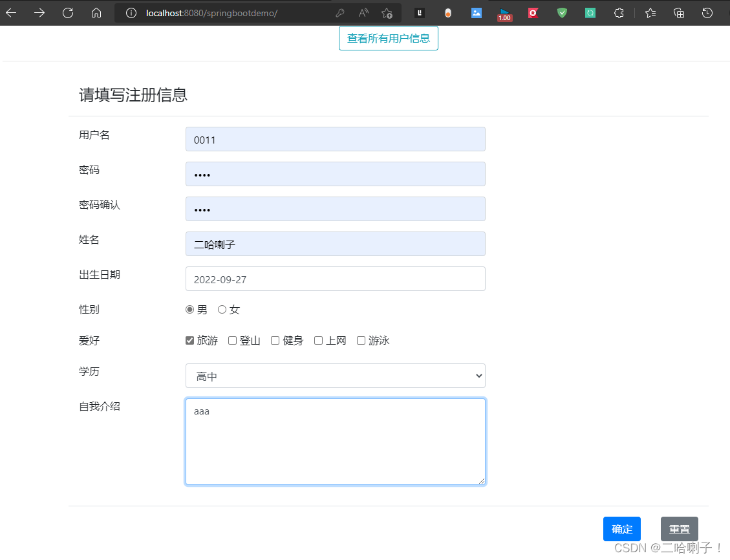Uncheck the 旅游 hobby checkbox
This screenshot has width=730, height=560.
(x=189, y=340)
